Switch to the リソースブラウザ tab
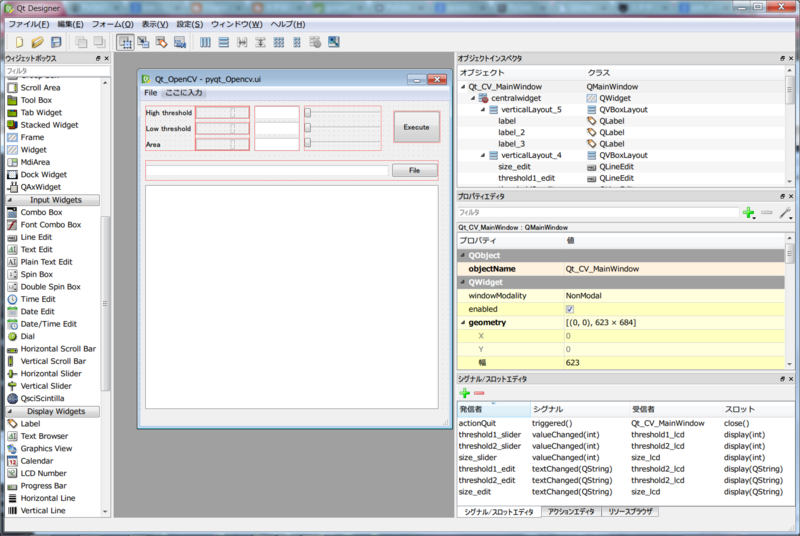Viewport: 800px width, 536px height. [x=630, y=512]
